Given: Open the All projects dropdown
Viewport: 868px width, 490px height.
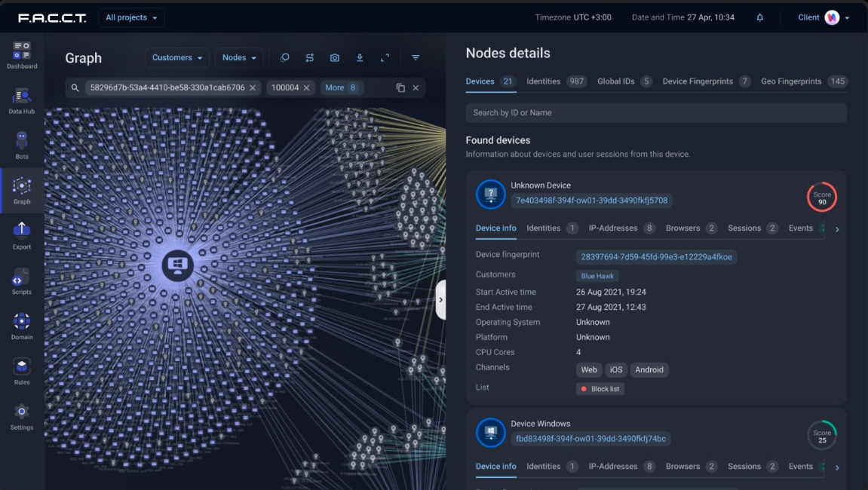Looking at the screenshot, I should (131, 17).
